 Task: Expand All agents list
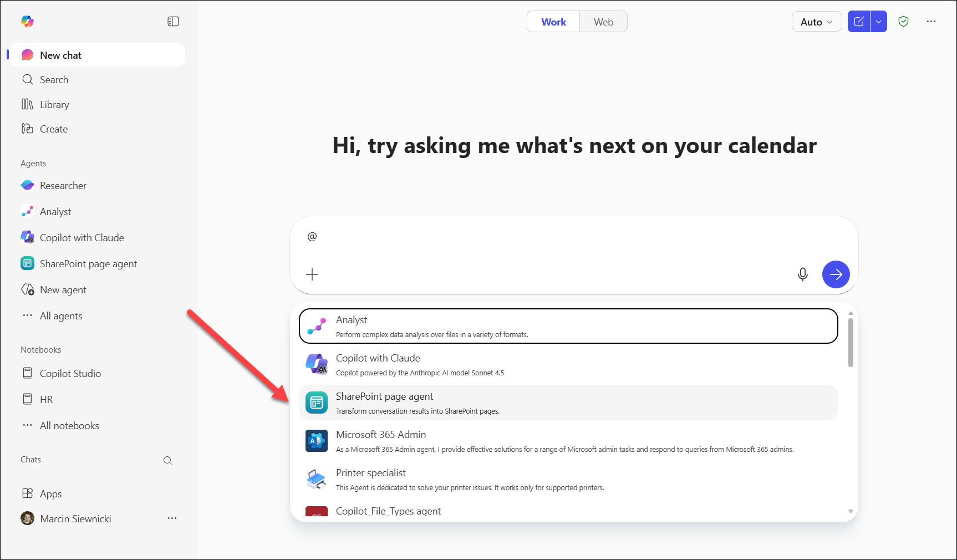[x=61, y=316]
